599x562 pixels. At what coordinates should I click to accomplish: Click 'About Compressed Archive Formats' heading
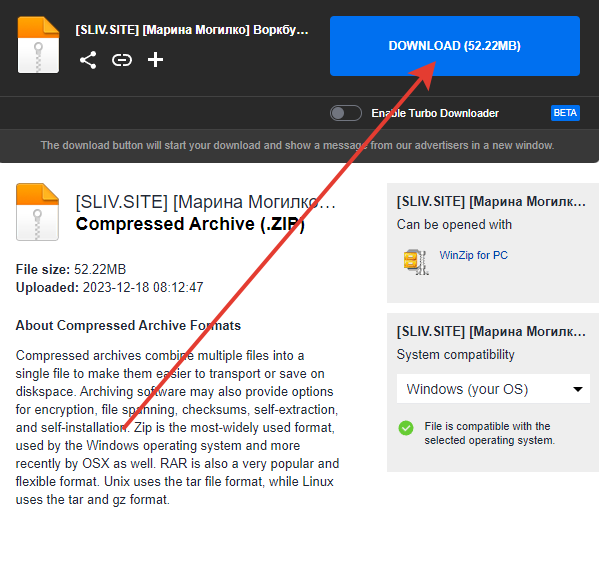[128, 326]
